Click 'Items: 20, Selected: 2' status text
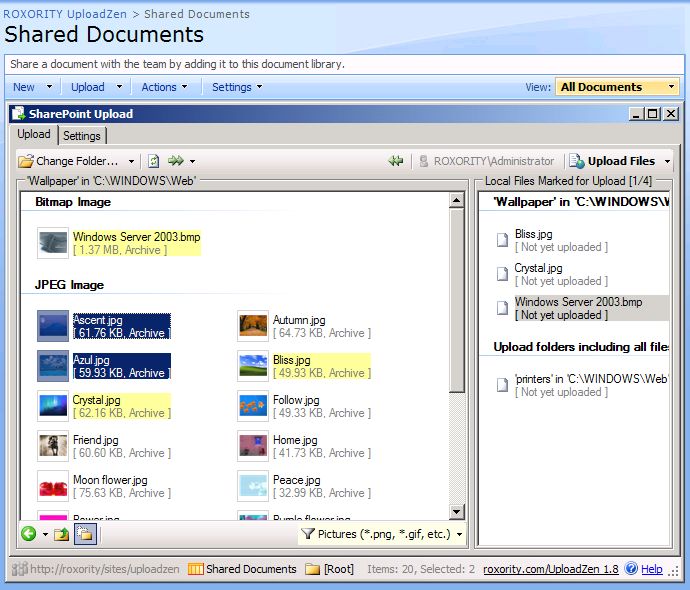 coord(421,569)
